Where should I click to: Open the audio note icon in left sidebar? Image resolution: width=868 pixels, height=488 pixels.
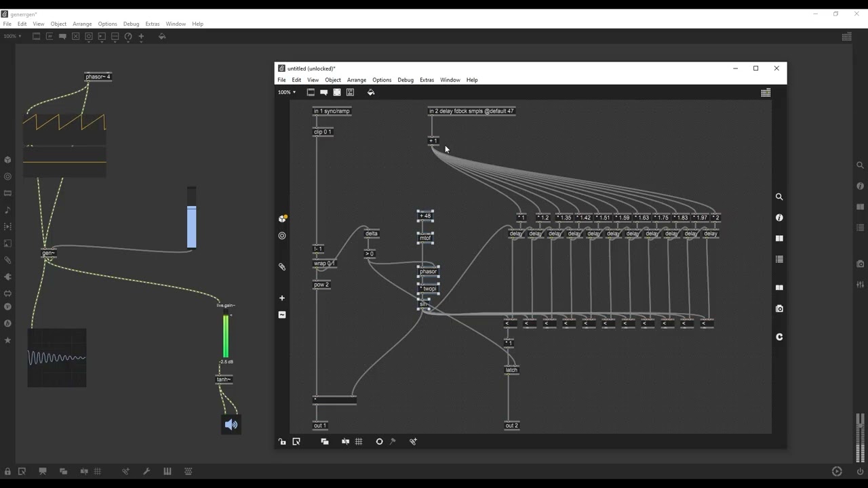pos(7,210)
